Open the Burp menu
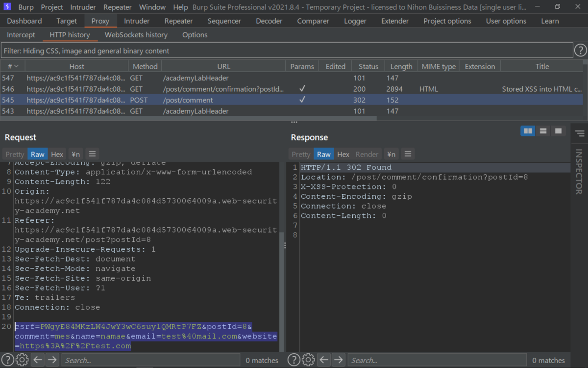 pyautogui.click(x=26, y=7)
